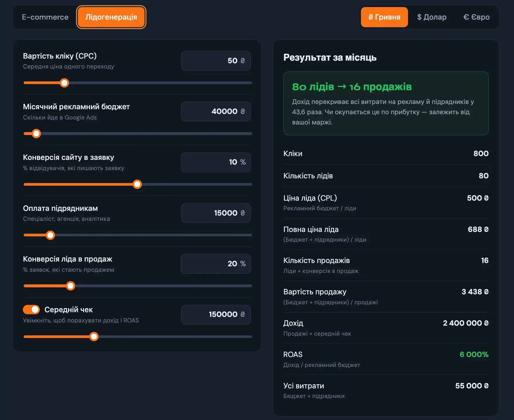Click the Вартість кліку (CPC) input field
The width and height of the screenshot is (514, 420).
coord(216,61)
